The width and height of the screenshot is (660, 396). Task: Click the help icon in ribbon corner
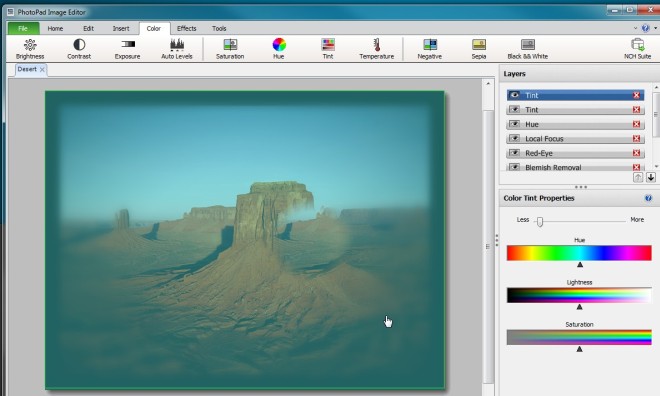[x=645, y=28]
